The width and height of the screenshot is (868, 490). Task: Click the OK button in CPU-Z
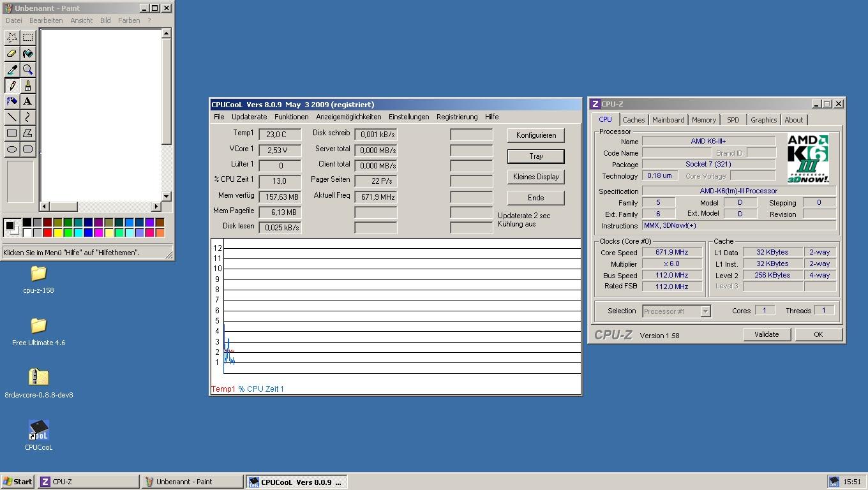(x=818, y=334)
